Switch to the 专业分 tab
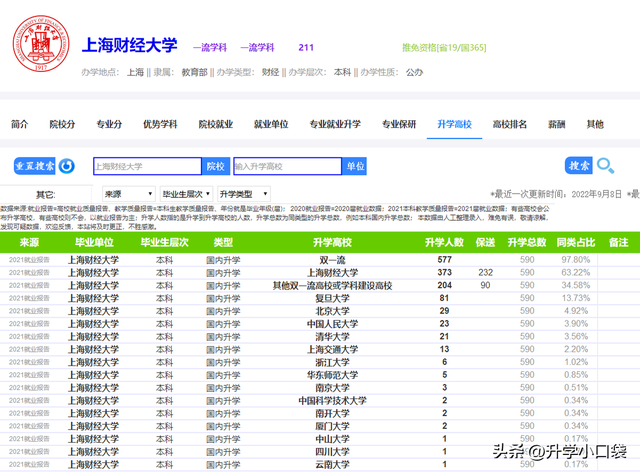 (x=109, y=124)
